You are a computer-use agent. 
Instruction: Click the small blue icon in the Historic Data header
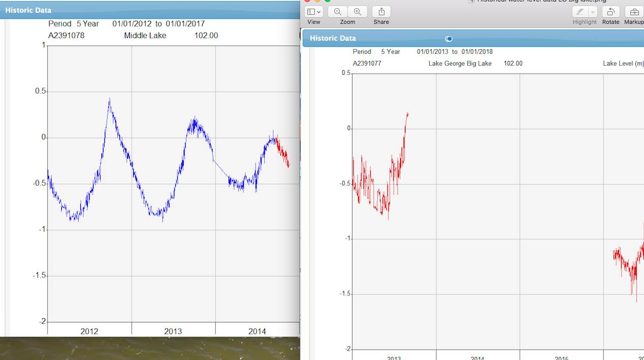(x=448, y=39)
